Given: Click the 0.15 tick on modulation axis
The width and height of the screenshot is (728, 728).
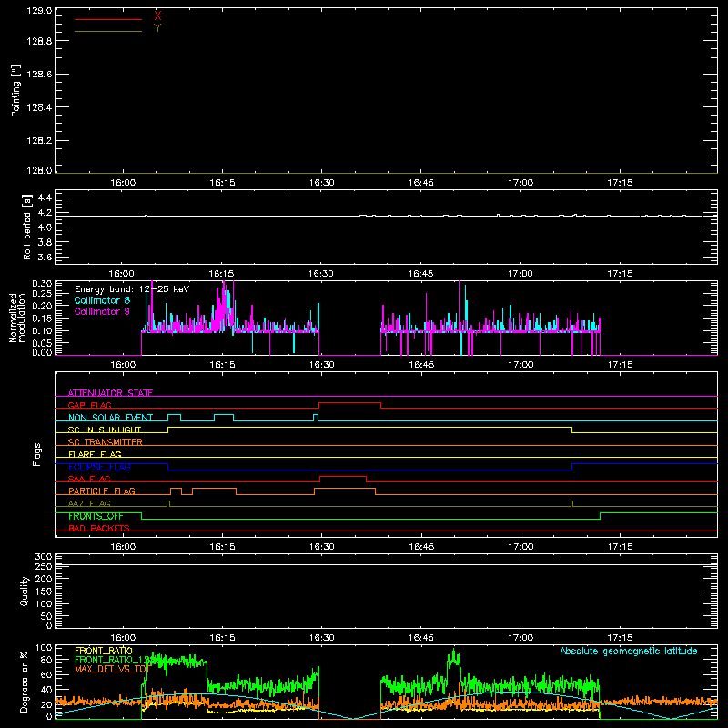Looking at the screenshot, I should (42, 318).
